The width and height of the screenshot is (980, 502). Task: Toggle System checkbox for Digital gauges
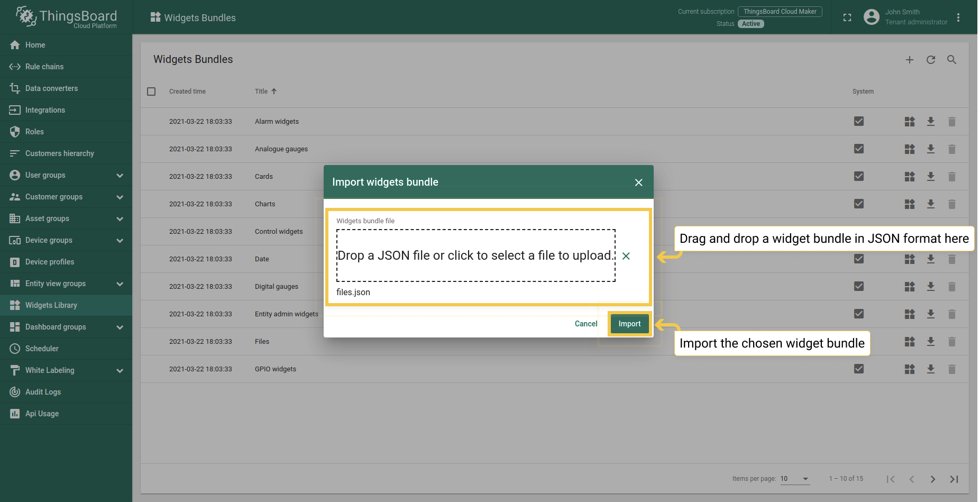click(x=859, y=287)
